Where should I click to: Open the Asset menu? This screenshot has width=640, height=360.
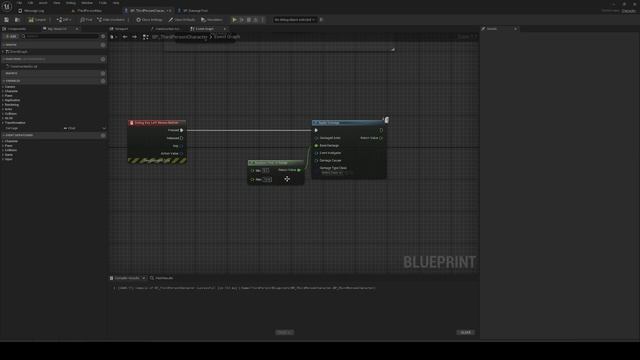click(x=43, y=3)
